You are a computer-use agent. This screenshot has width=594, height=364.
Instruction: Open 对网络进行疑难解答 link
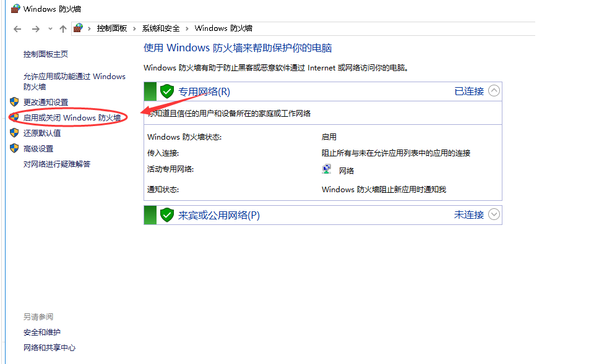[x=57, y=164]
